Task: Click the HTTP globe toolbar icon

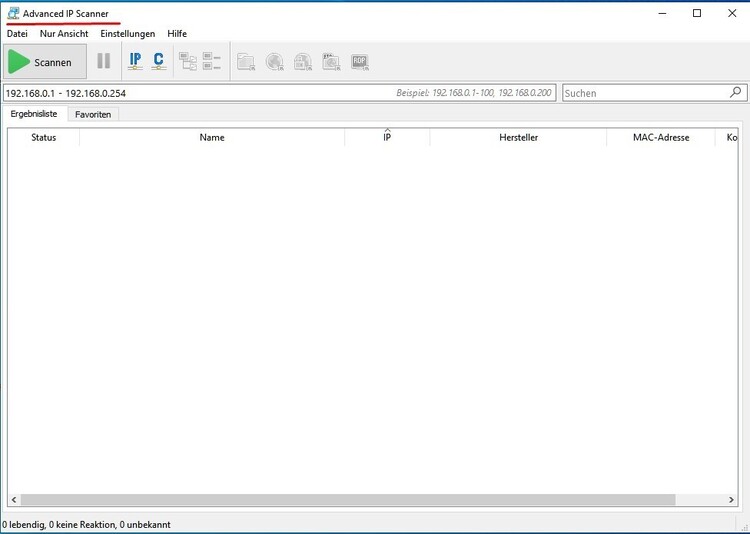Action: (x=275, y=62)
